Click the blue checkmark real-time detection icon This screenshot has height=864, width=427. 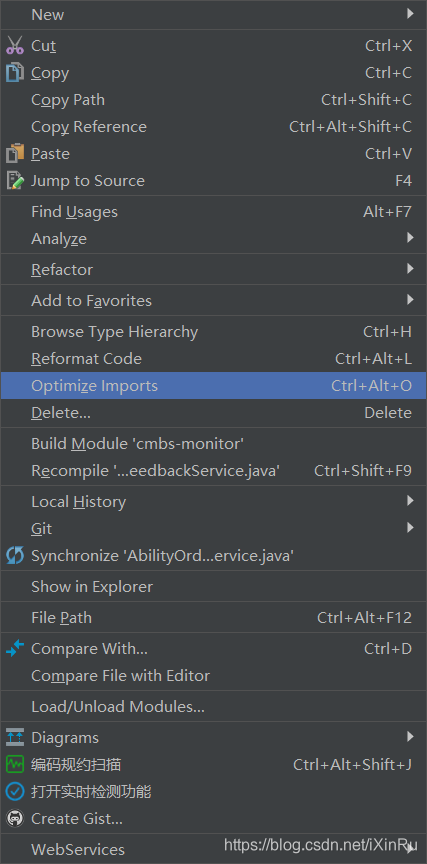point(15,791)
